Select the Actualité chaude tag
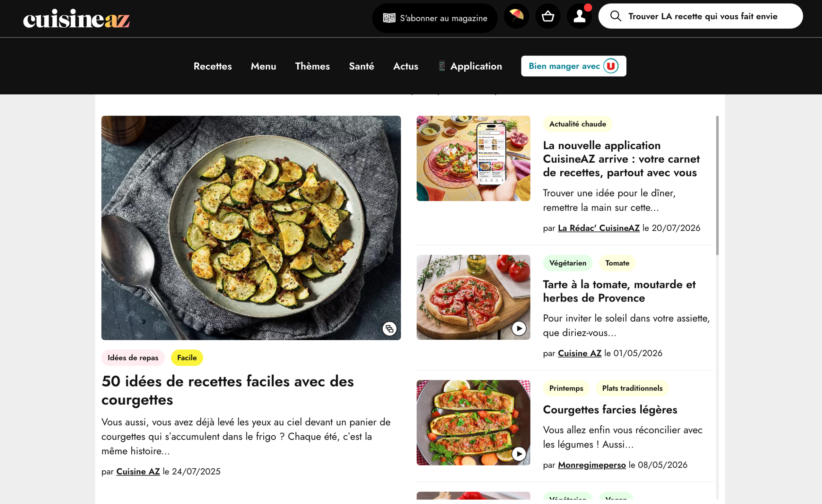Image resolution: width=822 pixels, height=504 pixels. 577,124
